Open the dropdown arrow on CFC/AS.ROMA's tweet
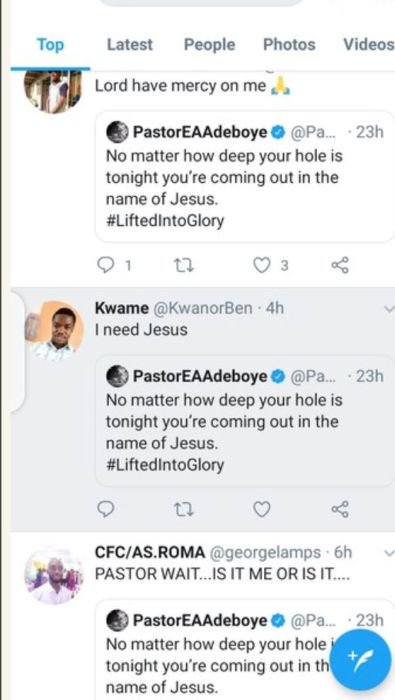Image resolution: width=395 pixels, height=700 pixels. pyautogui.click(x=389, y=553)
